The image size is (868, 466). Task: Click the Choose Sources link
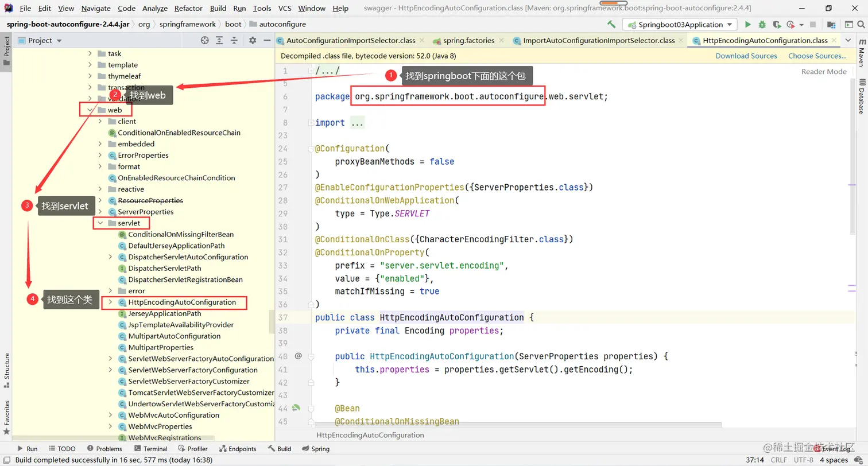coord(817,56)
